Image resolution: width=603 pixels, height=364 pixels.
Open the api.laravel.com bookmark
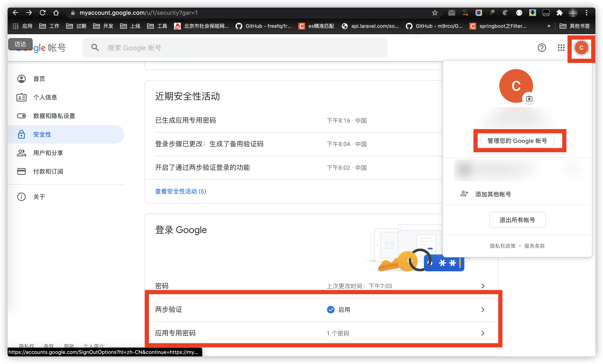[370, 26]
